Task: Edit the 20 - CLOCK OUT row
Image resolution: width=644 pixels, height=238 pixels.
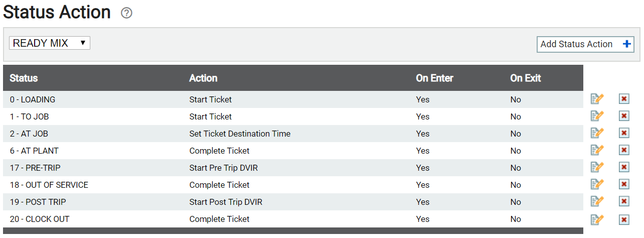Action: (x=597, y=219)
